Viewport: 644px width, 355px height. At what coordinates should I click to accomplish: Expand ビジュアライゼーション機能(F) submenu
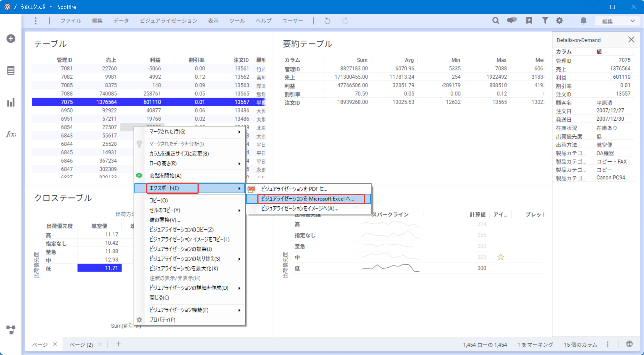pyautogui.click(x=190, y=310)
